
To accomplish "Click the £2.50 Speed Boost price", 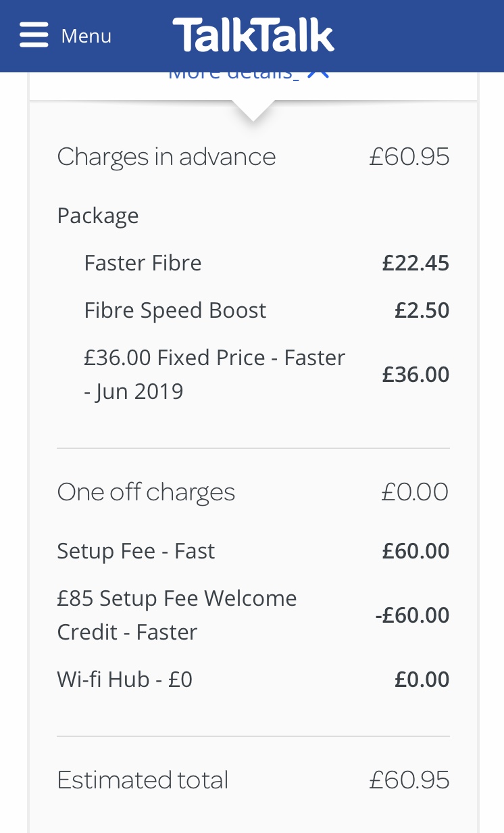I will pyautogui.click(x=422, y=310).
